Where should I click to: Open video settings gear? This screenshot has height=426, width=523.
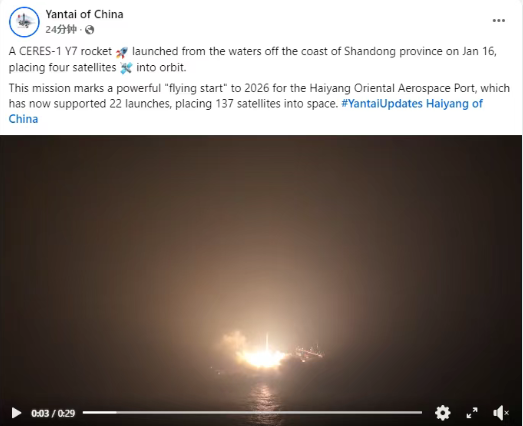[443, 413]
